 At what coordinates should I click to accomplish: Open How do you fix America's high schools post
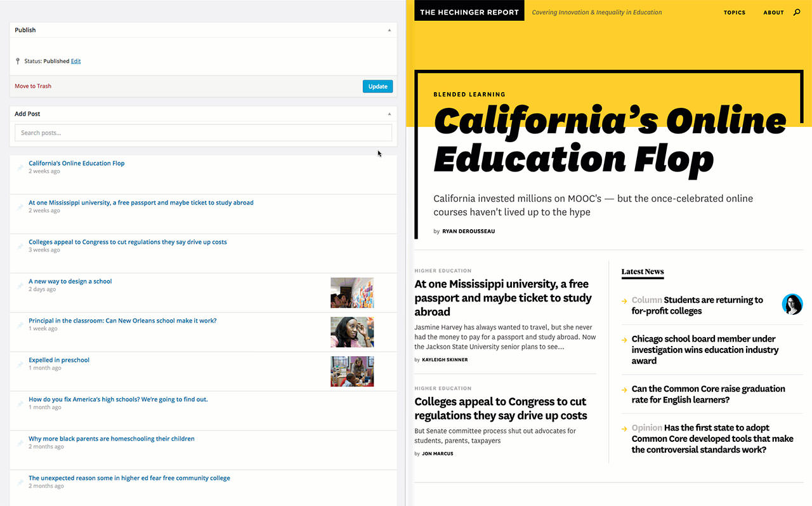tap(118, 399)
